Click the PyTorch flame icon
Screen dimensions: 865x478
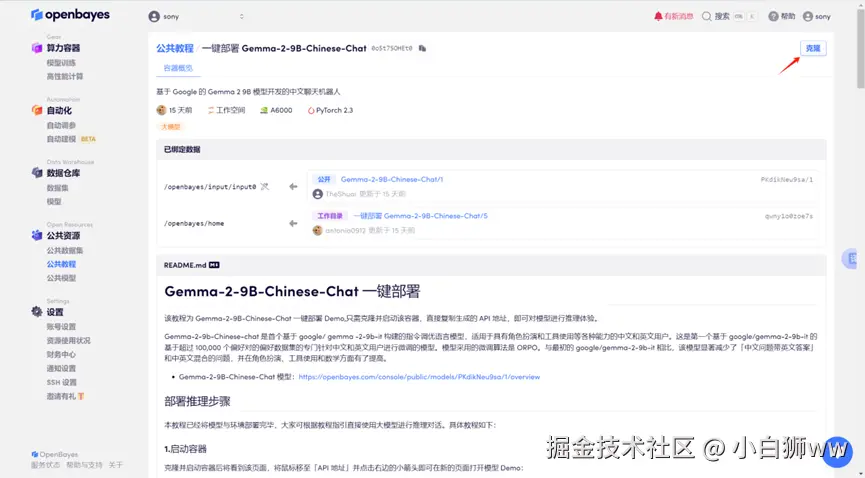tap(311, 110)
